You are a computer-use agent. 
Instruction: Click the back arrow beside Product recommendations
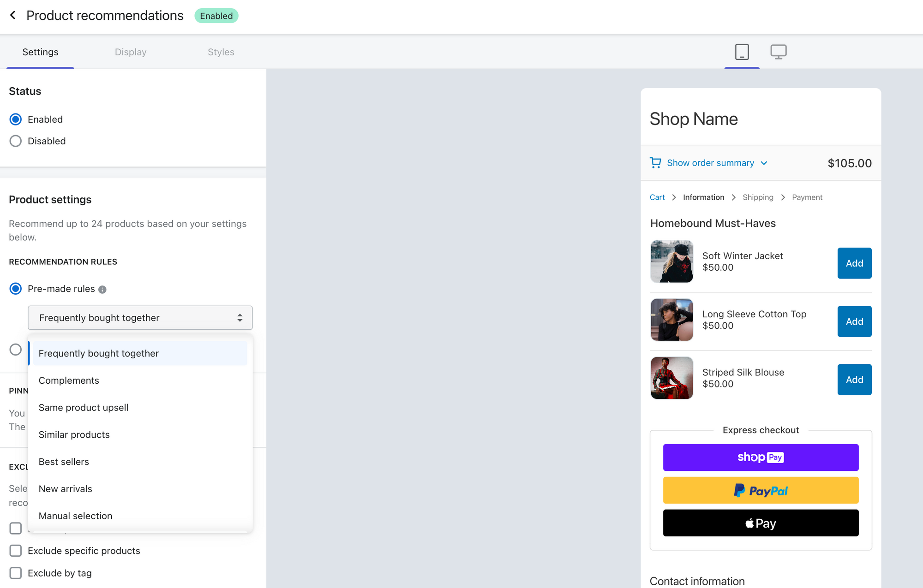12,15
